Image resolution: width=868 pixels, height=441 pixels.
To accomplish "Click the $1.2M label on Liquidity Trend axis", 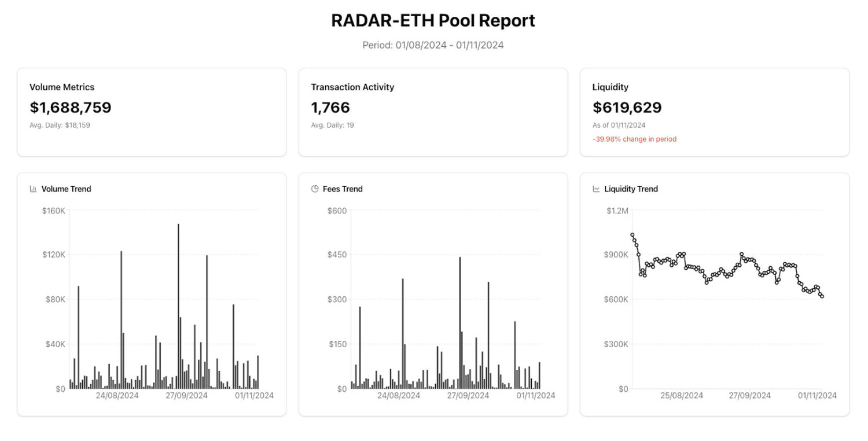I will coord(617,211).
